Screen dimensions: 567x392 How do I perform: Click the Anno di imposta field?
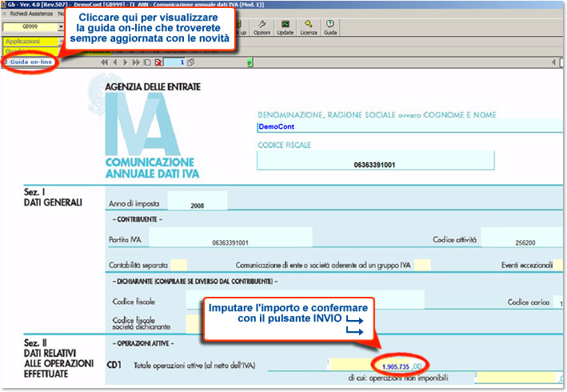pyautogui.click(x=198, y=204)
